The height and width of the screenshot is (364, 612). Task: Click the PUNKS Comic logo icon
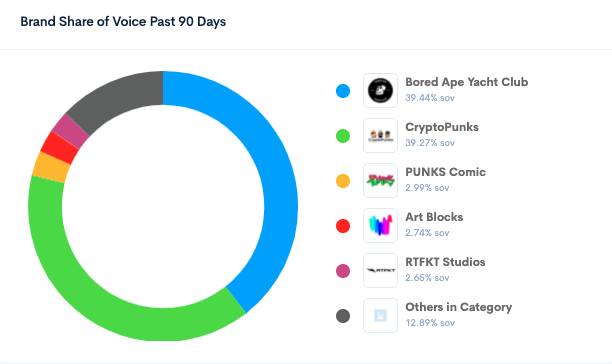380,181
